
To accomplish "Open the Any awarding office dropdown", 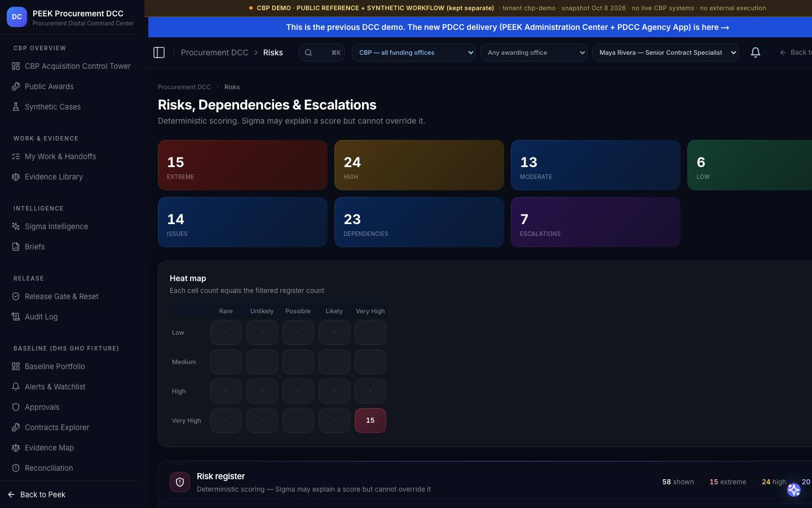I will click(x=533, y=52).
